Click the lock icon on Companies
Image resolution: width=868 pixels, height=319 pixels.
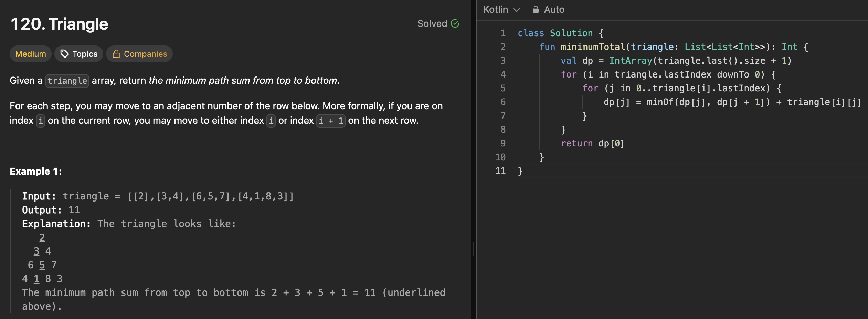point(116,54)
